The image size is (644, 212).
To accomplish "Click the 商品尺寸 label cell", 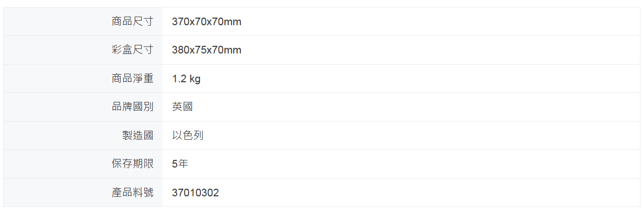I will pos(132,22).
